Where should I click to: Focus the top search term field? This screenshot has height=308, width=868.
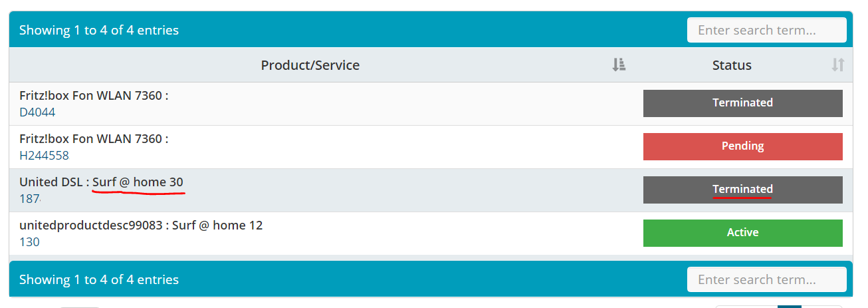pyautogui.click(x=766, y=30)
